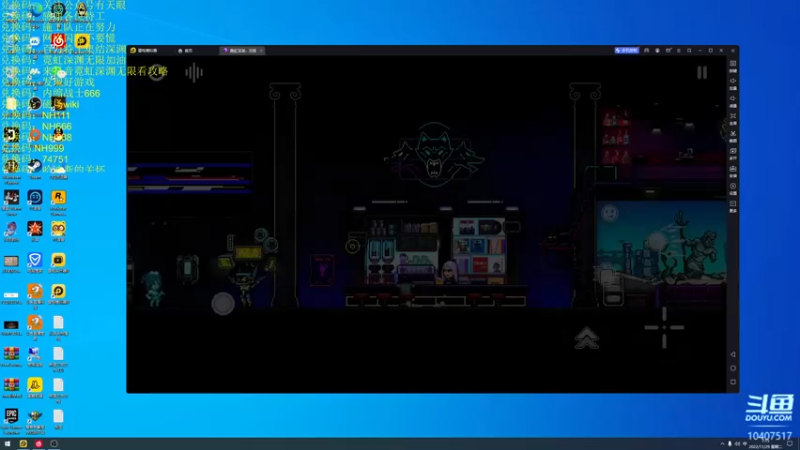Close the game tab in emulator
The width and height of the screenshot is (800, 450).
point(261,51)
